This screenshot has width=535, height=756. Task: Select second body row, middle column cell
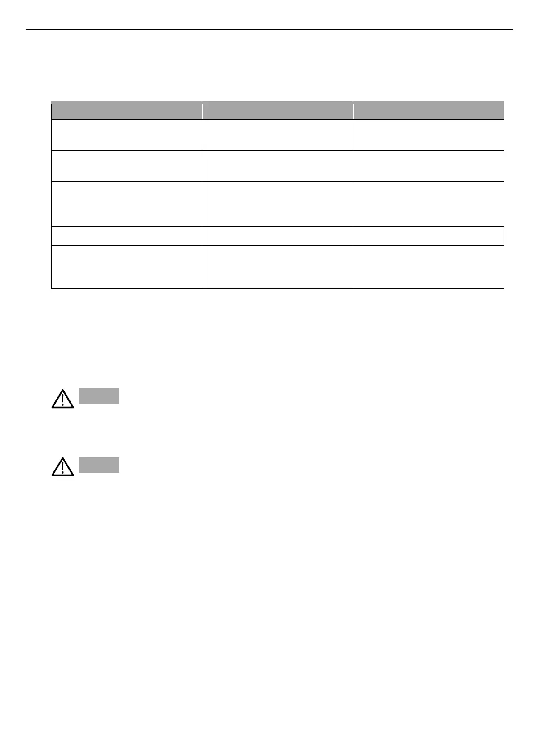click(277, 166)
